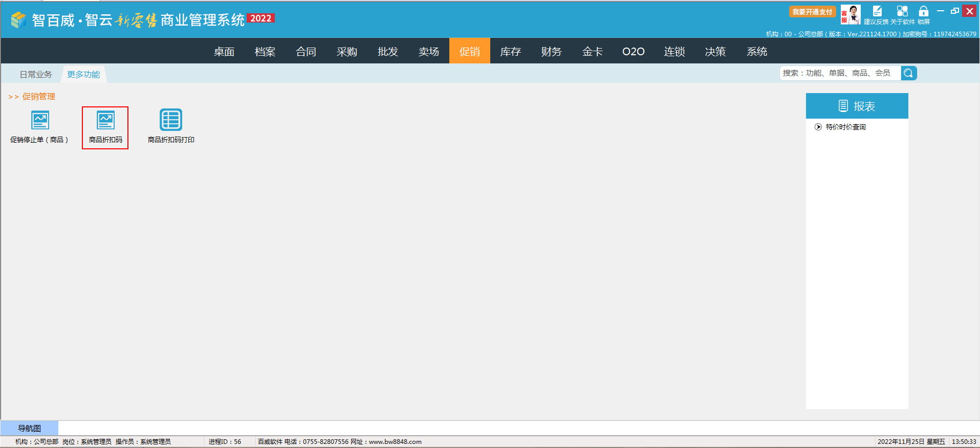This screenshot has width=980, height=448.
Task: Select the 决策 menu item
Action: [715, 52]
